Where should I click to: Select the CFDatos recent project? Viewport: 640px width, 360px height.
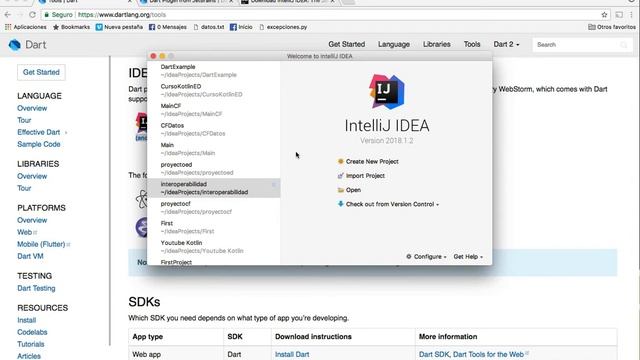click(213, 129)
